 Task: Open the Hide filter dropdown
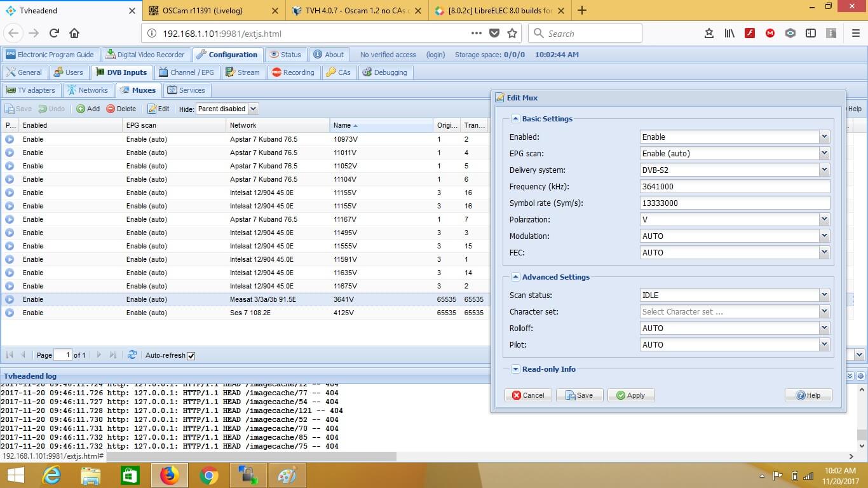[x=253, y=109]
